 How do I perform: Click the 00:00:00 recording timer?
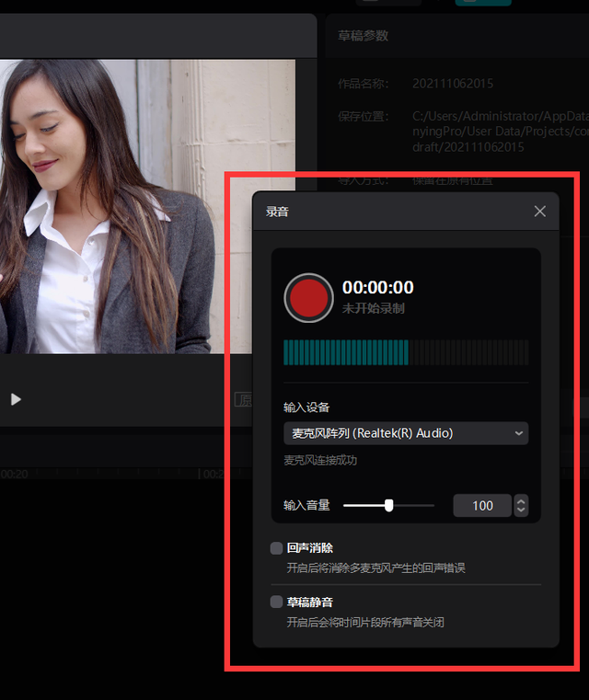[378, 288]
